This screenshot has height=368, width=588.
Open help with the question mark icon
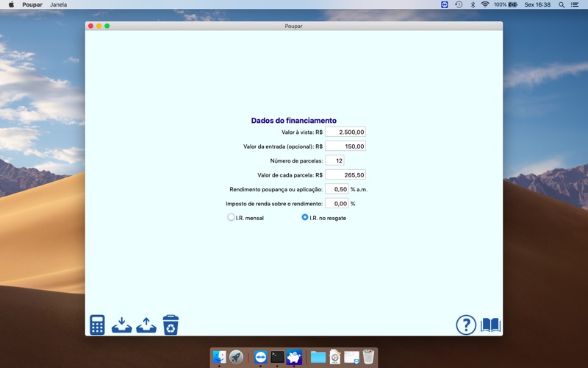click(x=466, y=325)
